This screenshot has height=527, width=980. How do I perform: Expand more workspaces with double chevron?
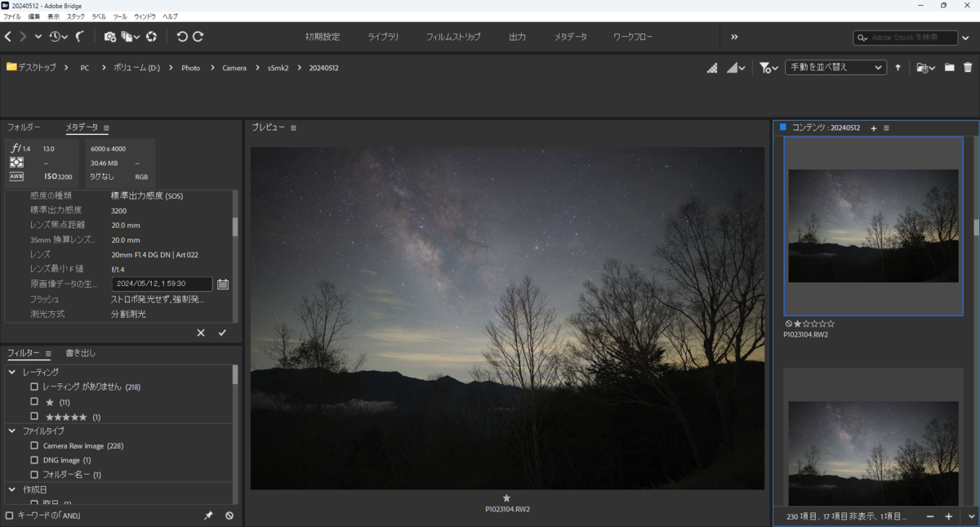pyautogui.click(x=734, y=37)
